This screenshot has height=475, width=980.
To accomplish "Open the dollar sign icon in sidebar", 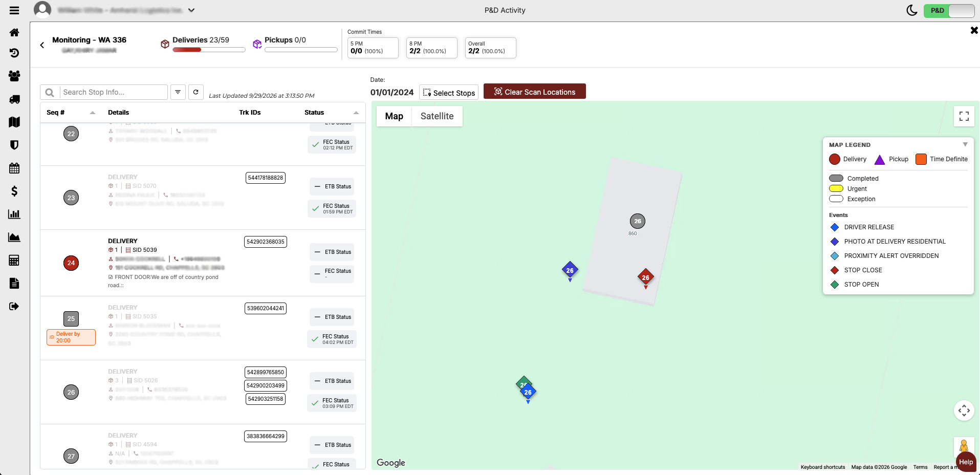I will [14, 191].
